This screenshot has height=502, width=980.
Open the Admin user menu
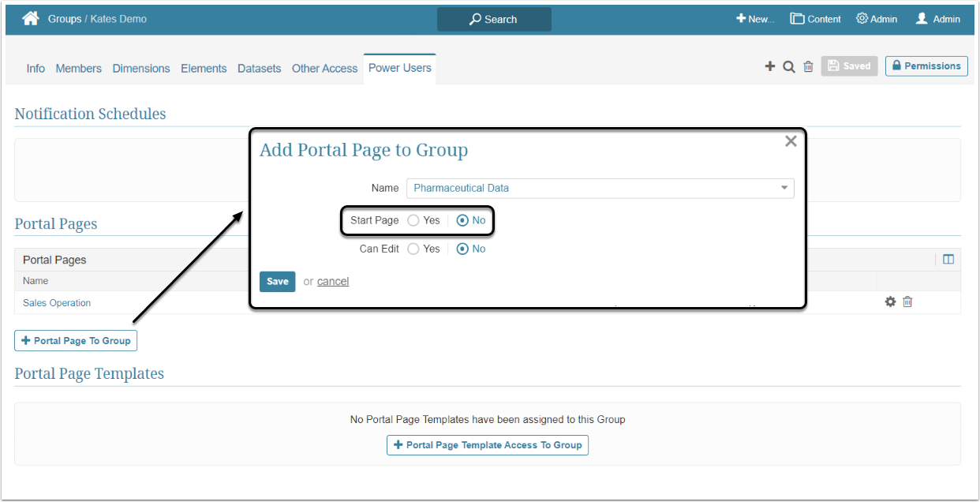pos(937,19)
